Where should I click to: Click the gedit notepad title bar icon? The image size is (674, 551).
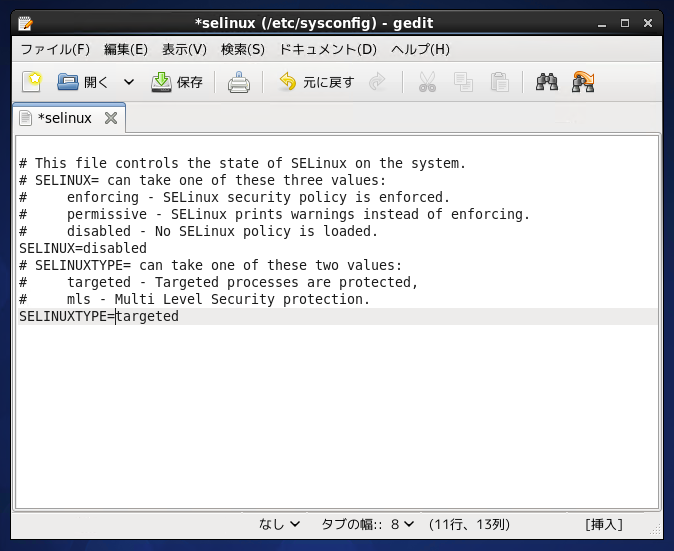pyautogui.click(x=25, y=23)
